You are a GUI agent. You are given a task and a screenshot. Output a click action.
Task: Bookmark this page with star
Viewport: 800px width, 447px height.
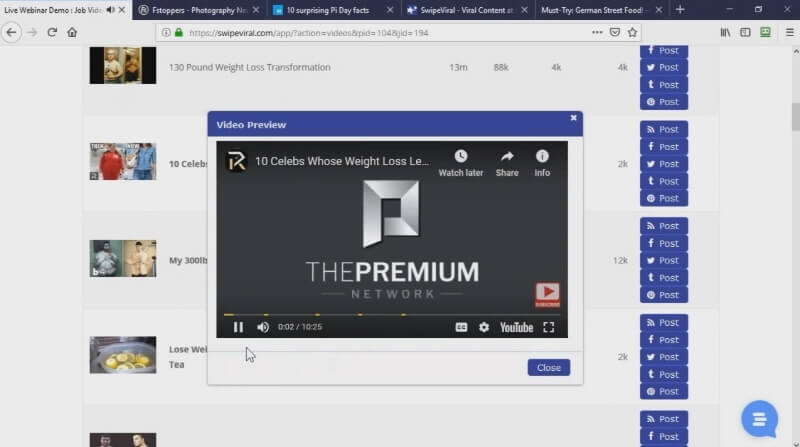point(633,32)
